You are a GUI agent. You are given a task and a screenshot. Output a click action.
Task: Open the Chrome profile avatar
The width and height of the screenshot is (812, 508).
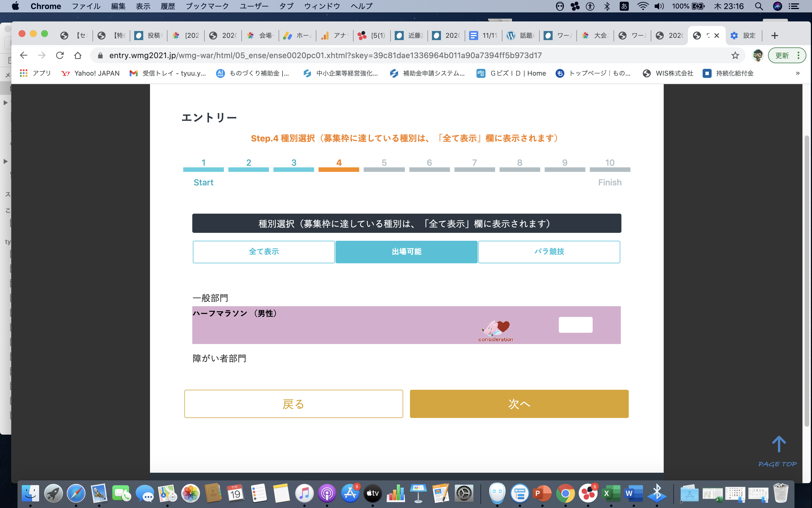click(757, 55)
